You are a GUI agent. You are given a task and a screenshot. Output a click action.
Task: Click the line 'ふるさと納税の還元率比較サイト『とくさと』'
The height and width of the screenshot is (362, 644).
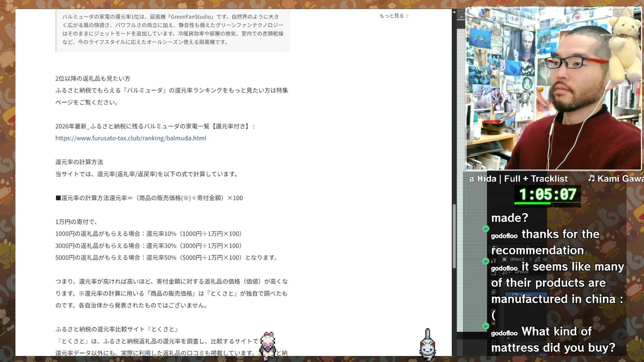coord(117,329)
